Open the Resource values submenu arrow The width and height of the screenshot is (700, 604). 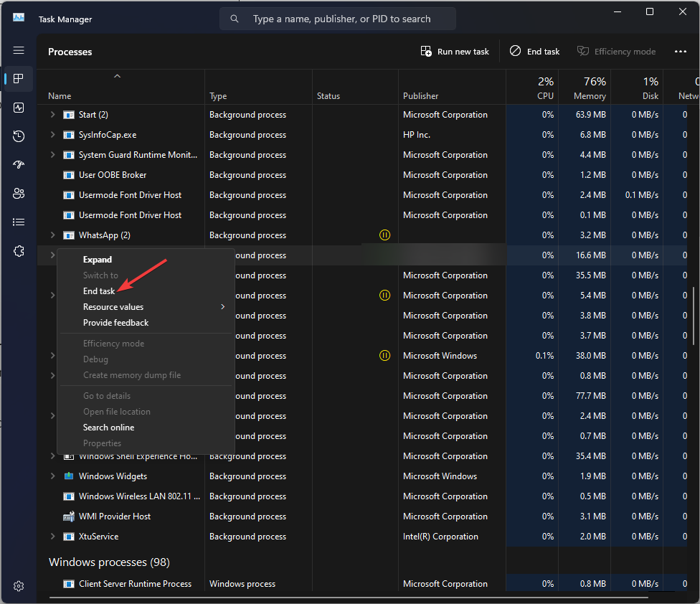pyautogui.click(x=223, y=307)
